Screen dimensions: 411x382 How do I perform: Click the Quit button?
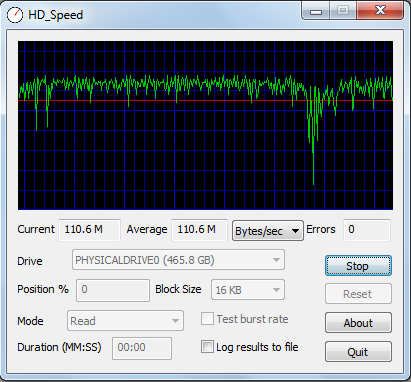[358, 352]
